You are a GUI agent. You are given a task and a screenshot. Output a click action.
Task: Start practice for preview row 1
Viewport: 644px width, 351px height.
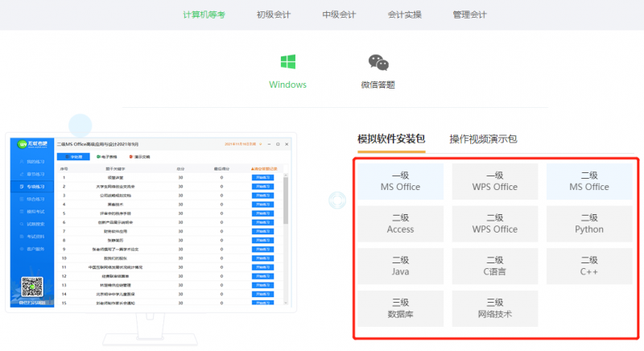[263, 178]
